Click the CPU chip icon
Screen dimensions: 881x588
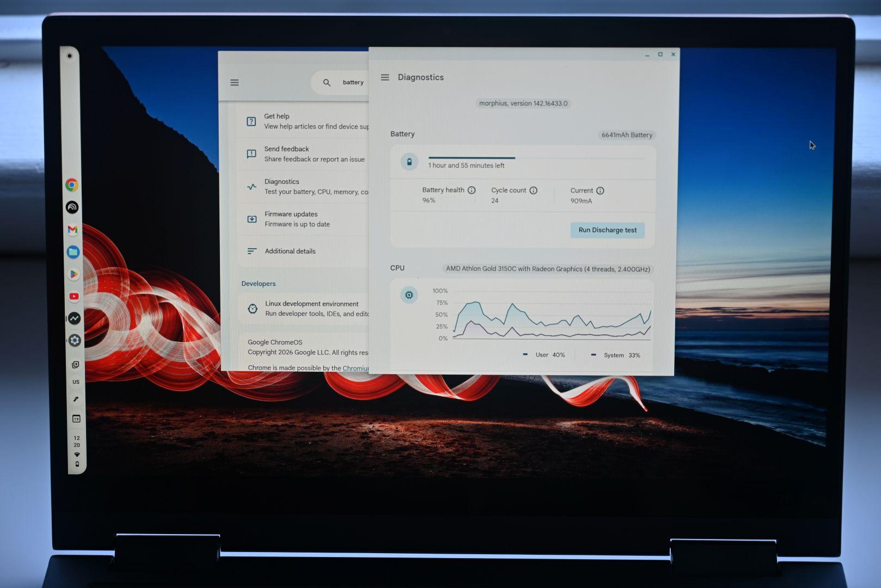click(x=409, y=295)
